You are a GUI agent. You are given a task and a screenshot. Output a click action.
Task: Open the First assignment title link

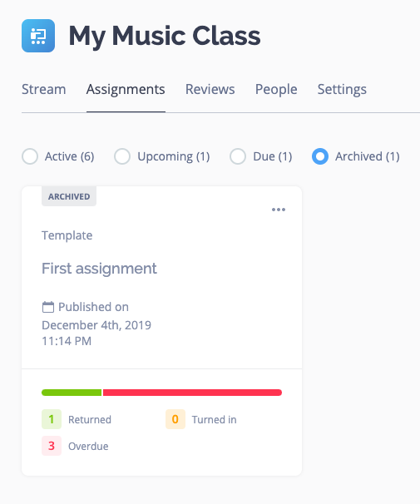point(99,269)
